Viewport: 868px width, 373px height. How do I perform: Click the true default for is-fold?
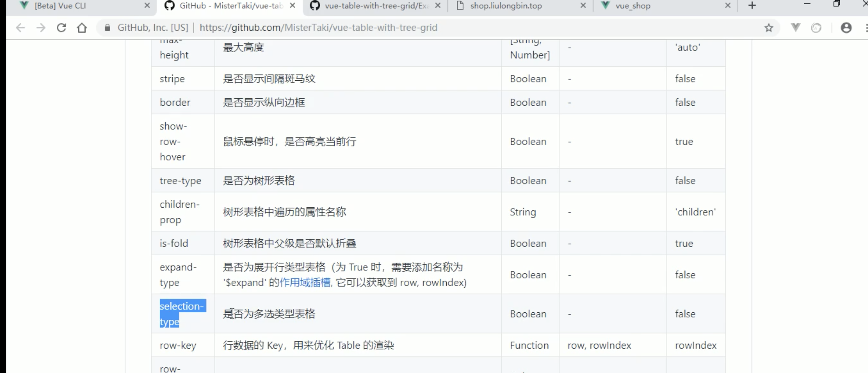pos(684,243)
